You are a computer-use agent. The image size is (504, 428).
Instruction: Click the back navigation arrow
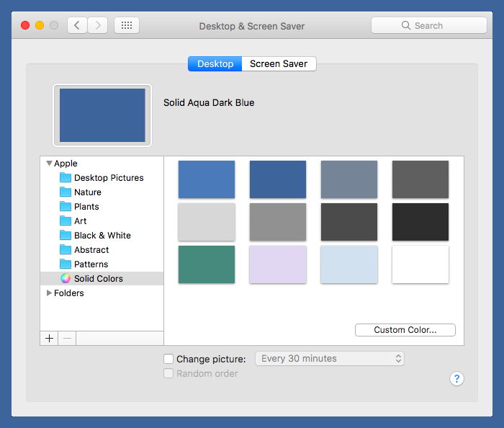(77, 25)
